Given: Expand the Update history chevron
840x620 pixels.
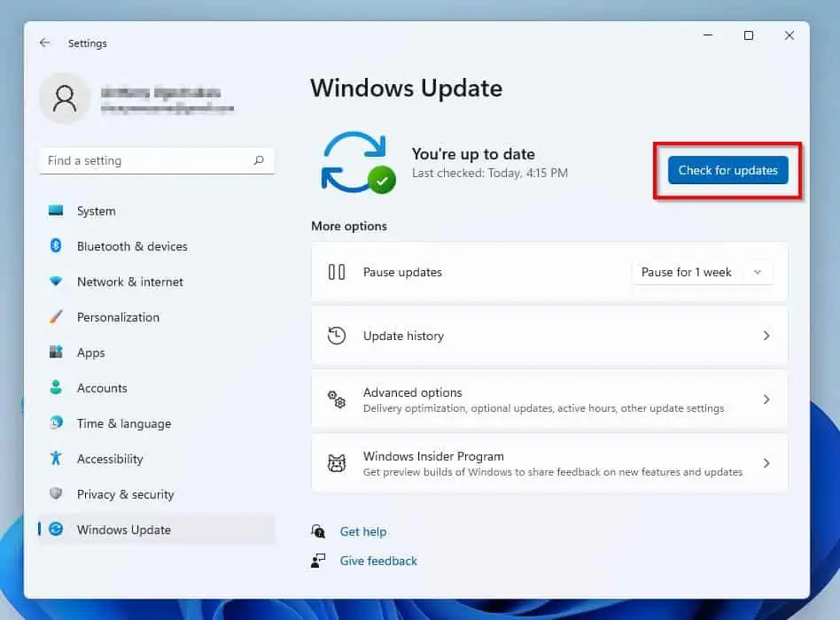Looking at the screenshot, I should 766,336.
